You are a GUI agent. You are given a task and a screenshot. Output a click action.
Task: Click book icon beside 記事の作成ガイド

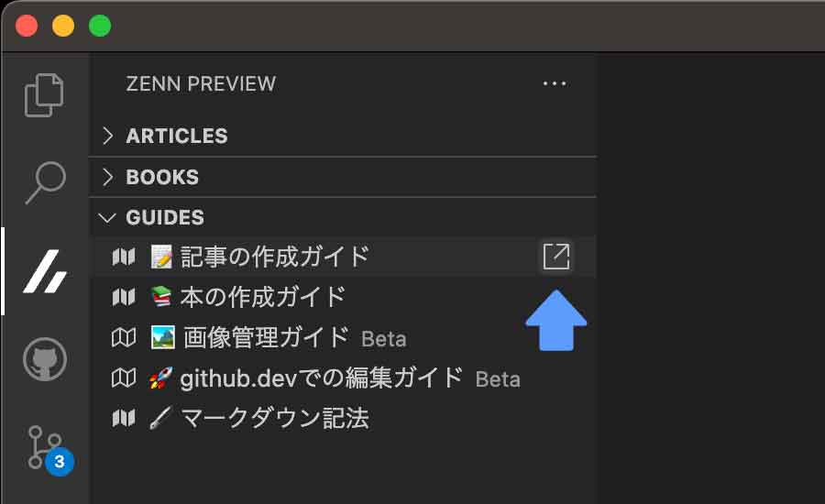coord(124,257)
